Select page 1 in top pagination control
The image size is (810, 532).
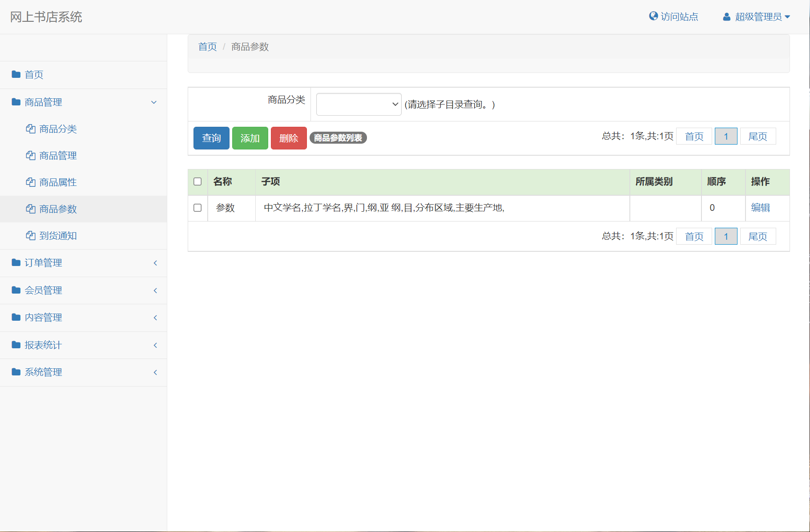(725, 136)
